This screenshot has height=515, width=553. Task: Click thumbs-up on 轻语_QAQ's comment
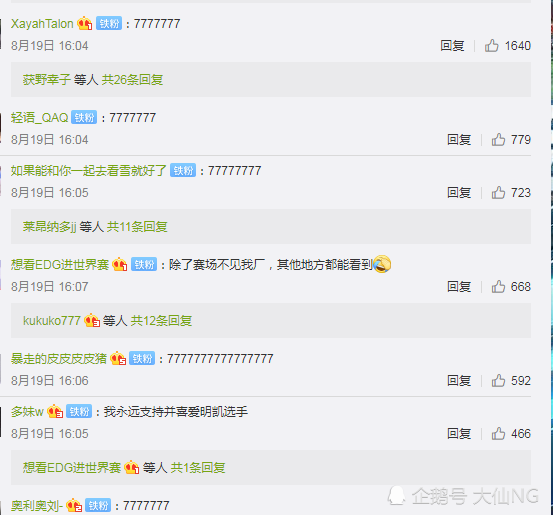[x=498, y=140]
